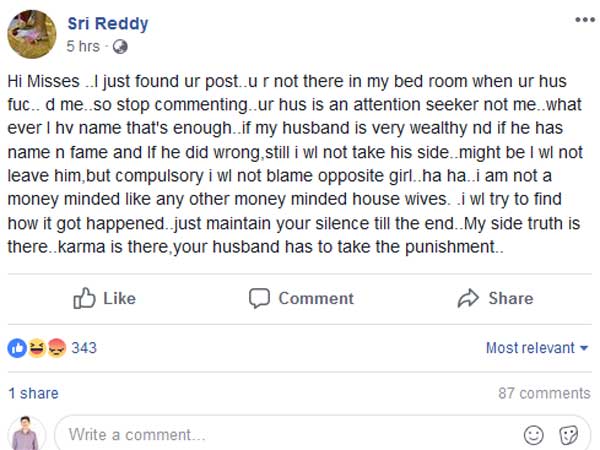Expand the Most relevant sorting dropdown

537,348
